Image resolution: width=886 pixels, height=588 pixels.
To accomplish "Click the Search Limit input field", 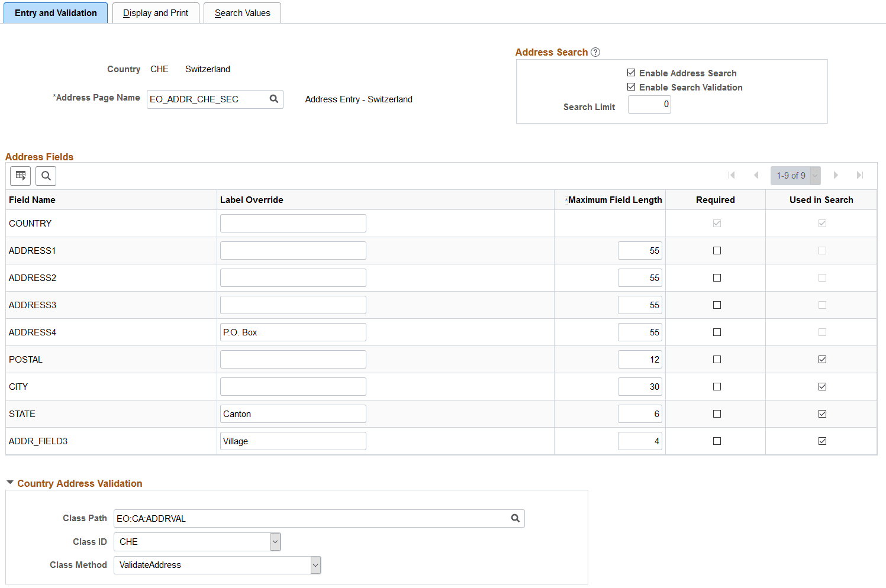I will (x=649, y=104).
